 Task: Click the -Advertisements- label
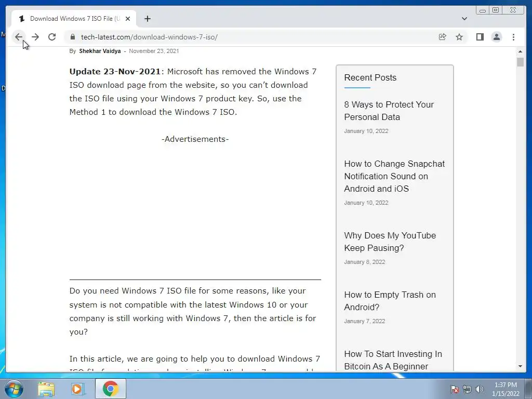click(195, 139)
